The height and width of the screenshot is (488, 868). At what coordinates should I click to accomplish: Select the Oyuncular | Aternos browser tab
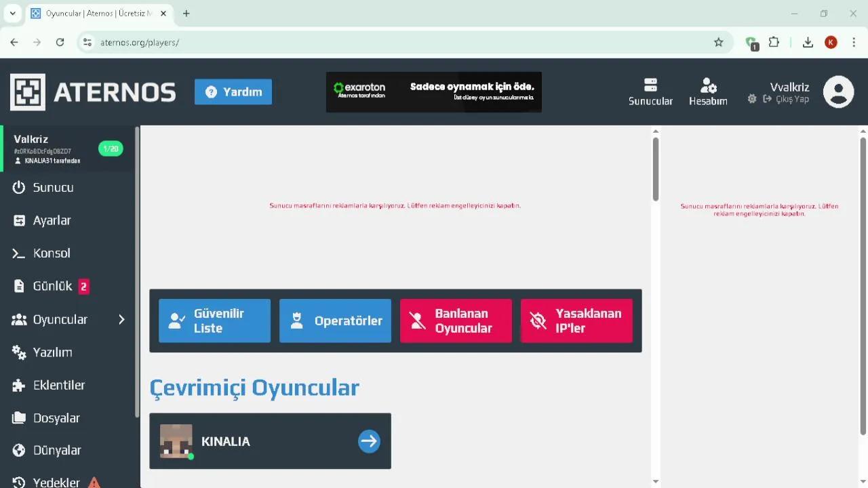point(98,14)
